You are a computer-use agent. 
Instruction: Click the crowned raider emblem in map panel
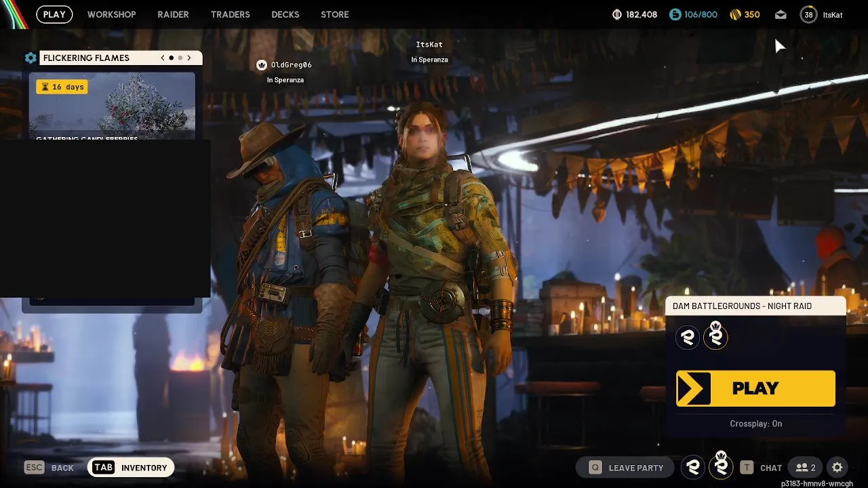715,336
